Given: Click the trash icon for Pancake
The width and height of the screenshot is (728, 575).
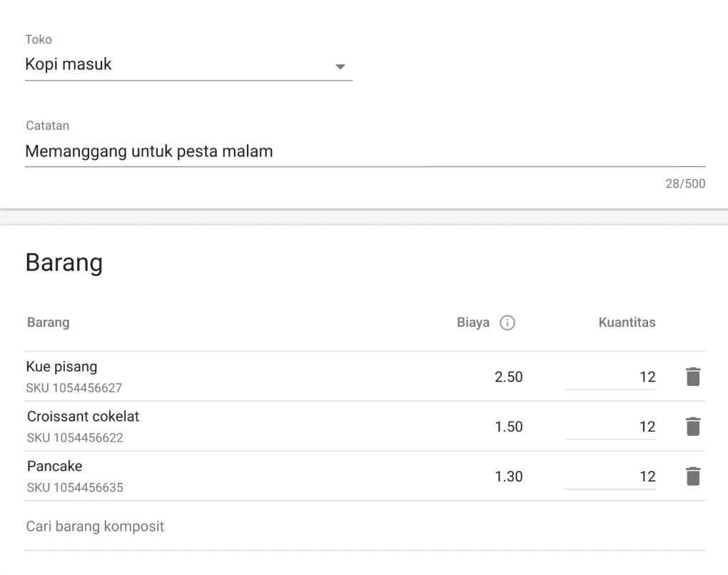Looking at the screenshot, I should (693, 477).
